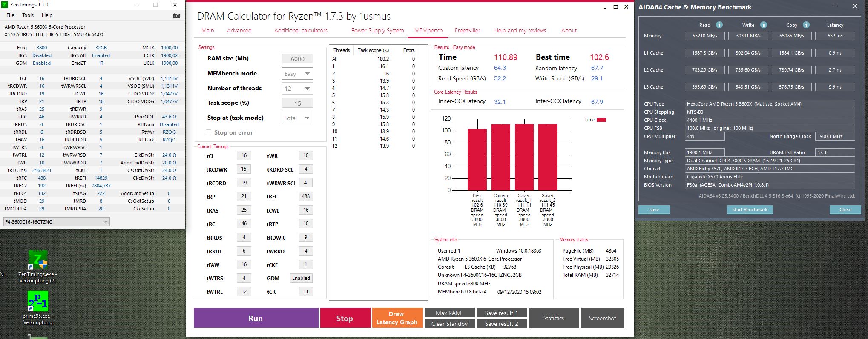Viewport: 868px width, 339px height.
Task: Click Start Benchmark in AIDA64
Action: (750, 210)
